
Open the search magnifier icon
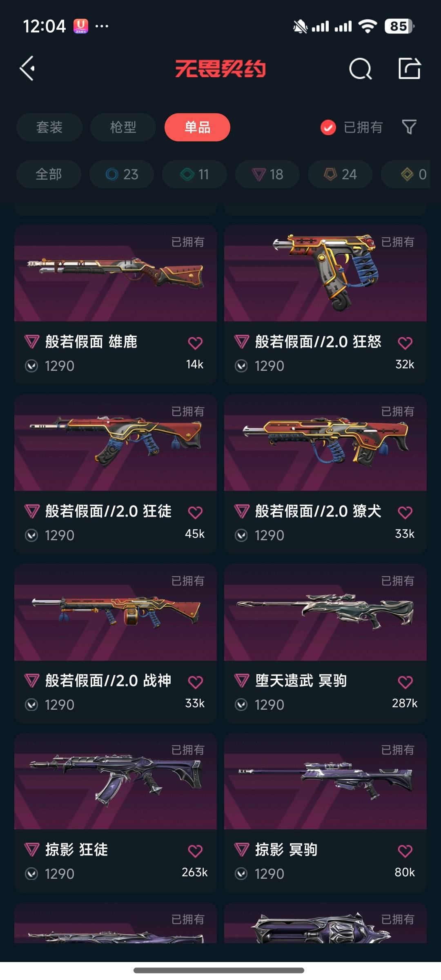coord(361,69)
